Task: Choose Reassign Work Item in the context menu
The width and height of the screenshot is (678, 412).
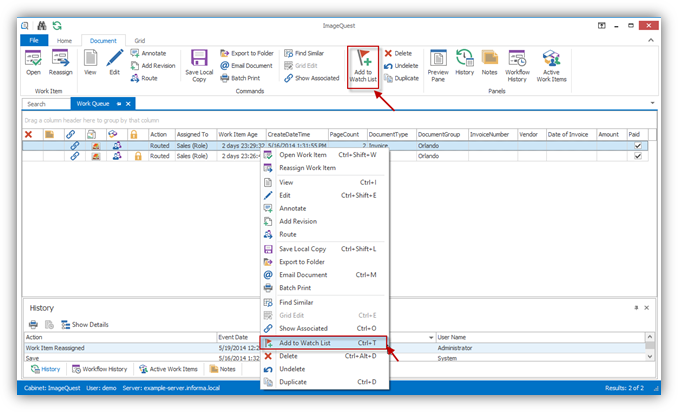Action: pyautogui.click(x=324, y=168)
